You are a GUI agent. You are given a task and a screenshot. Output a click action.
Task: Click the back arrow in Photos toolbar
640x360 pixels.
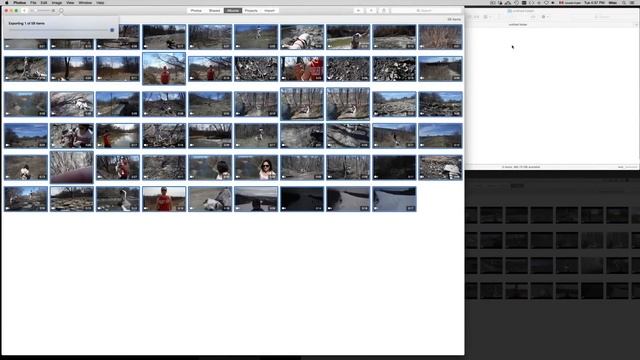(x=24, y=11)
